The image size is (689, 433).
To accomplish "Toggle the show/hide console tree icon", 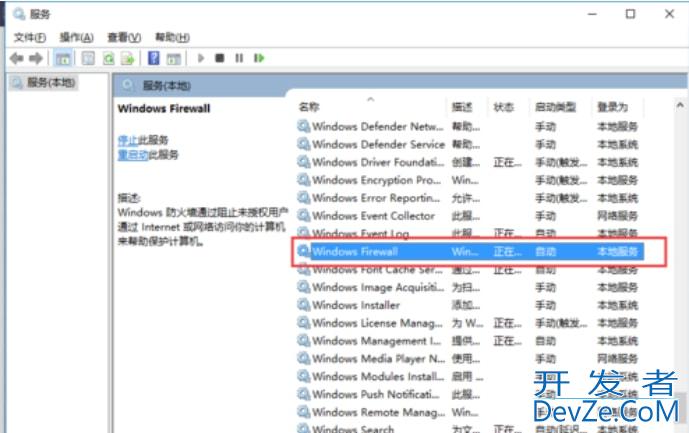I will click(x=63, y=58).
